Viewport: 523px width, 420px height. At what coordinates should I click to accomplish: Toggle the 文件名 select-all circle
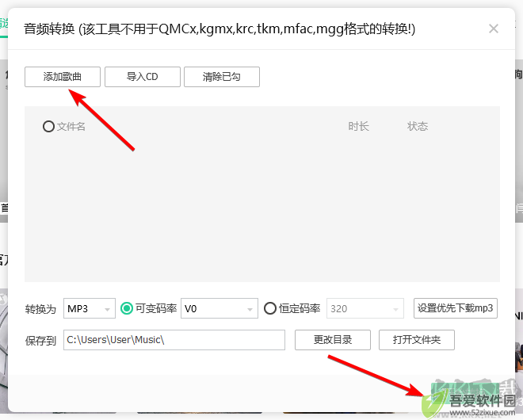(48, 127)
